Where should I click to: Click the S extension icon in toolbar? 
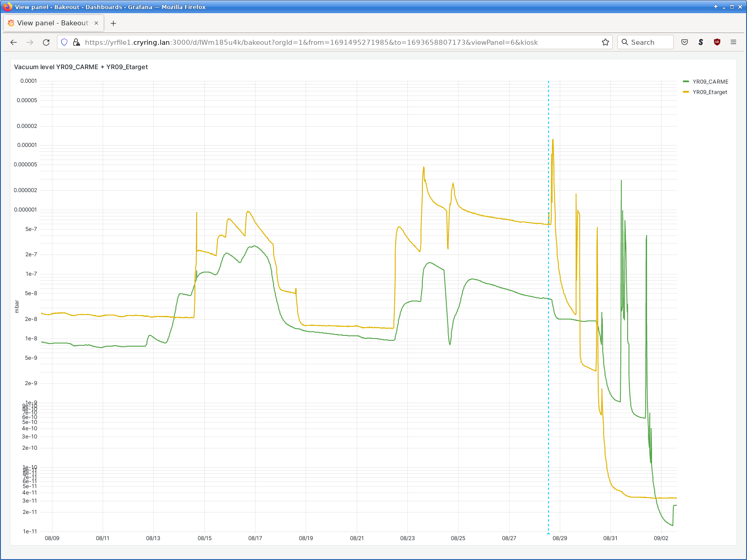(701, 42)
